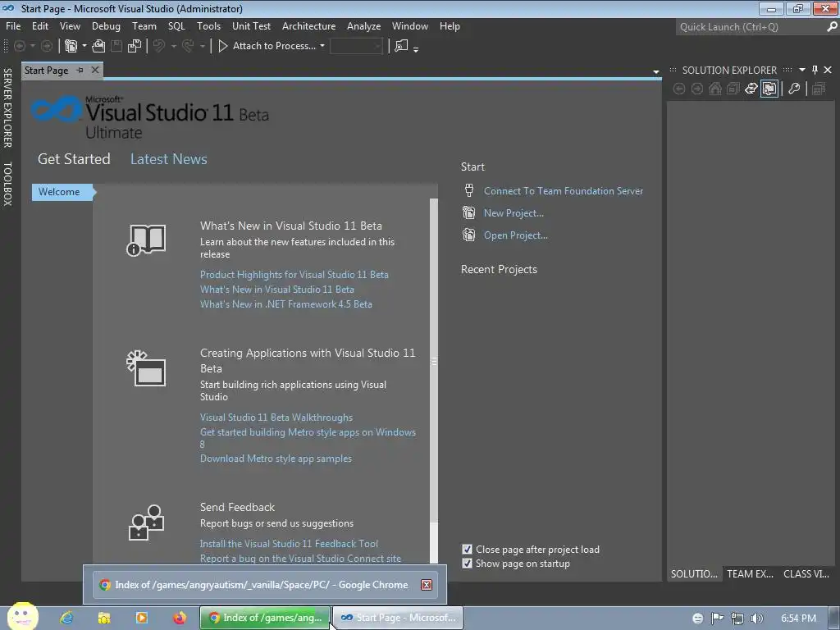
Task: Open Properties wrench icon in Solution Explorer
Action: [x=794, y=89]
